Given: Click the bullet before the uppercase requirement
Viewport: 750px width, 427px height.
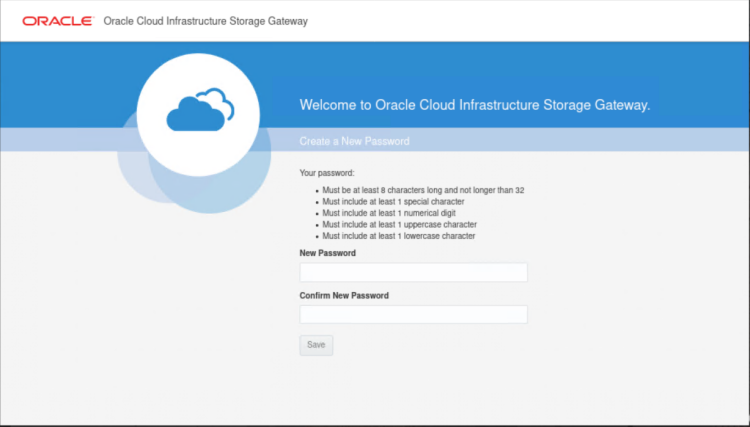Looking at the screenshot, I should point(315,225).
